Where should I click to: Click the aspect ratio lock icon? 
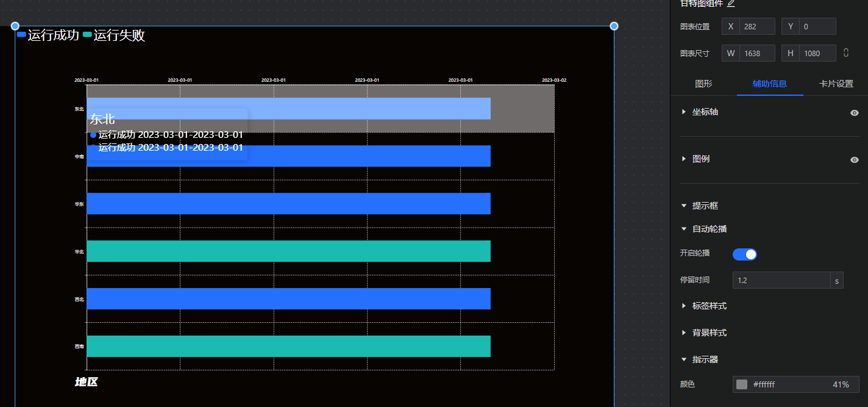point(846,53)
